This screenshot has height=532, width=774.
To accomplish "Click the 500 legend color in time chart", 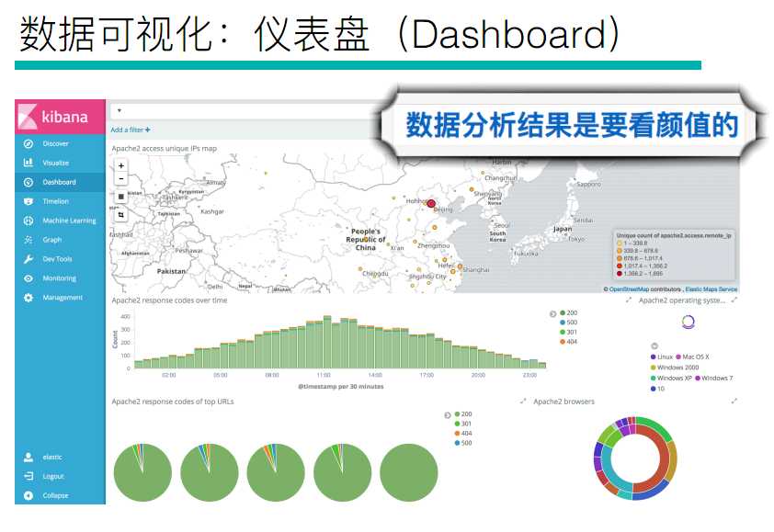I will point(563,323).
